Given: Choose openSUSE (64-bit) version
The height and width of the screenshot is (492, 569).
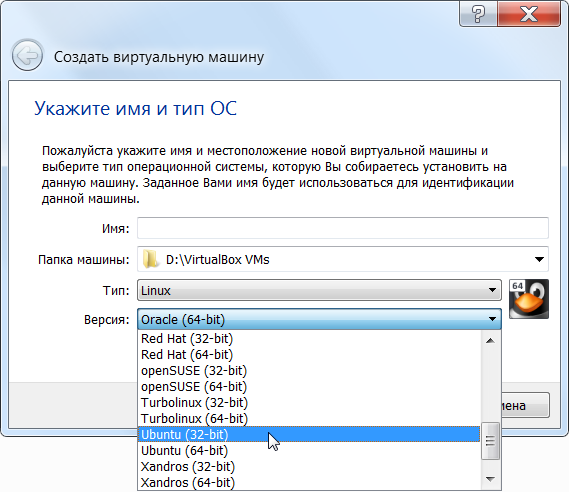Looking at the screenshot, I should (308, 386).
